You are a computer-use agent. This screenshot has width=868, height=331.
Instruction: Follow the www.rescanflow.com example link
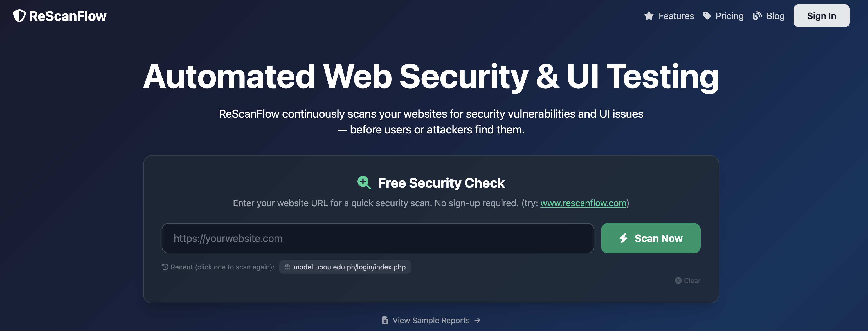(x=583, y=203)
